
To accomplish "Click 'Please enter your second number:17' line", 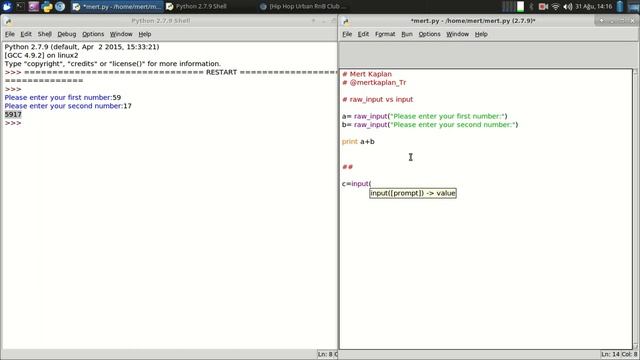I will click(68, 106).
